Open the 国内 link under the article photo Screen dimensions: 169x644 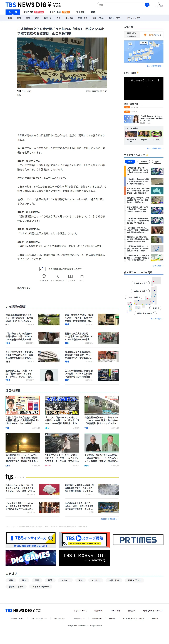tap(19, 95)
